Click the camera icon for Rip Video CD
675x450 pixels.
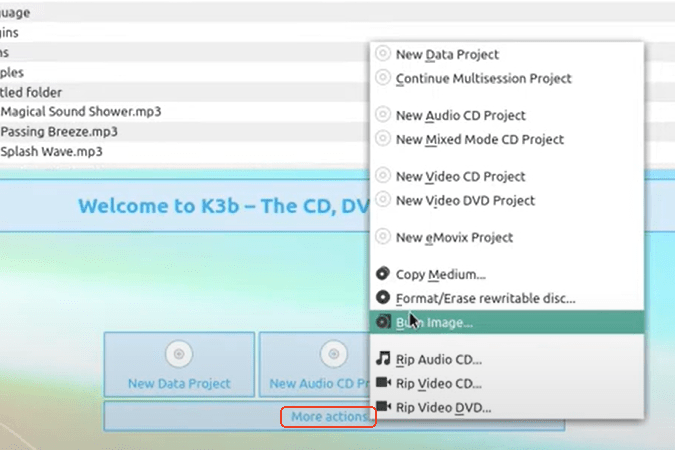click(x=383, y=383)
